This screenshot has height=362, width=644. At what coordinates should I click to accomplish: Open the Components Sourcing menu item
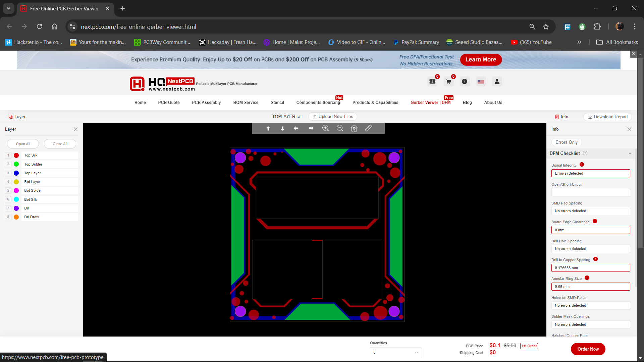[318, 103]
